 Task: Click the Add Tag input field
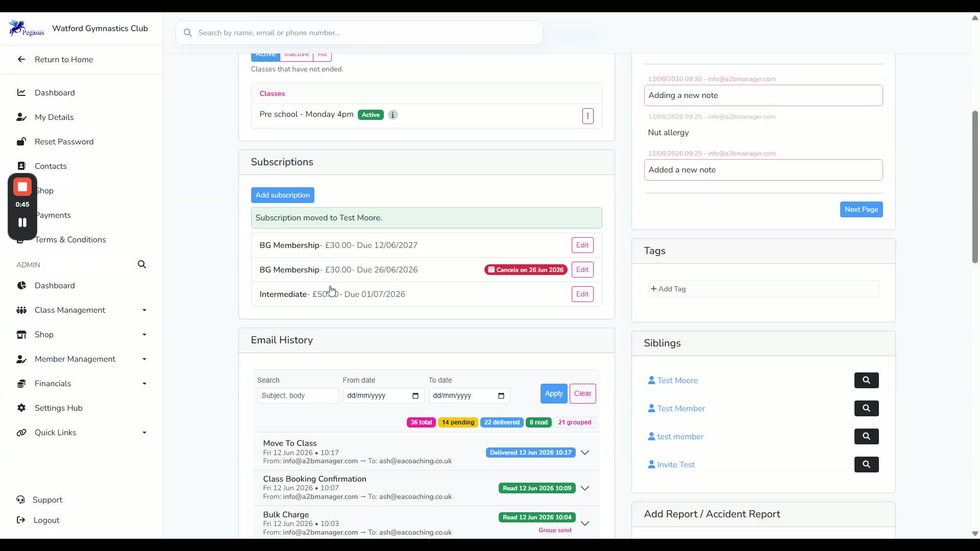[764, 289]
